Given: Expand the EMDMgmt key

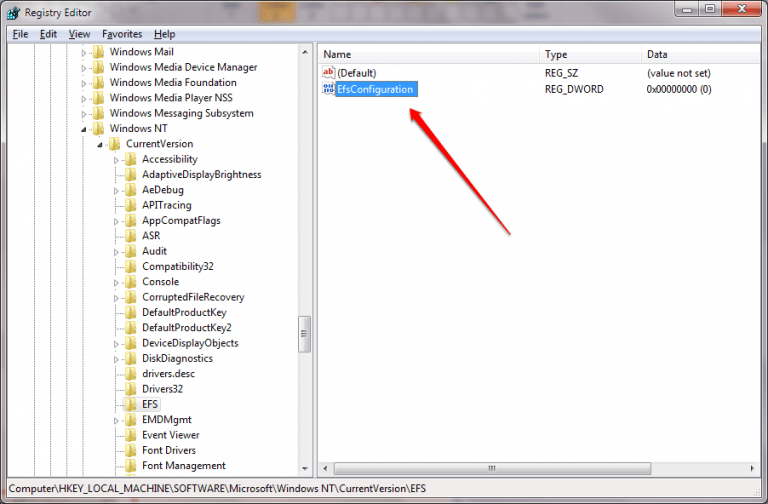Looking at the screenshot, I should [116, 421].
